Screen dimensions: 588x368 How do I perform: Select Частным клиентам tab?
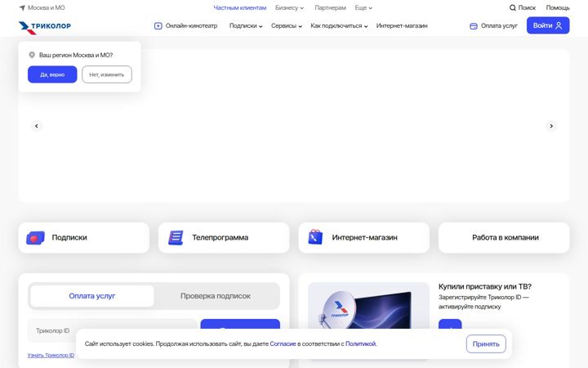pyautogui.click(x=240, y=7)
